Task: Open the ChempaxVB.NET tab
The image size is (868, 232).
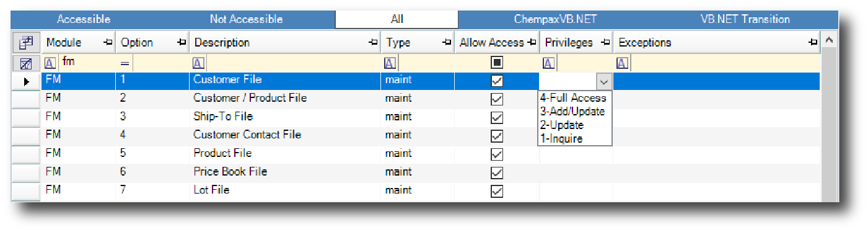Action: (555, 19)
